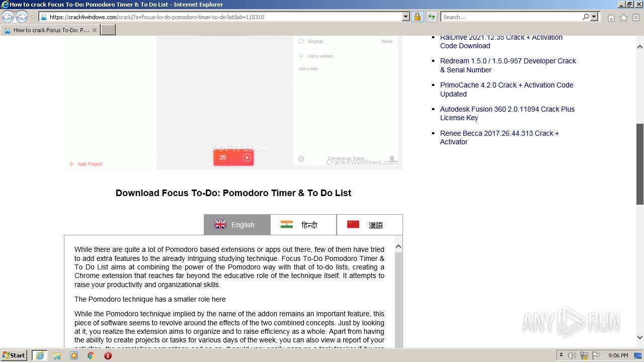Click the page vertical scrollbar thumb
Screen dimensions: 644x362
coord(640,164)
